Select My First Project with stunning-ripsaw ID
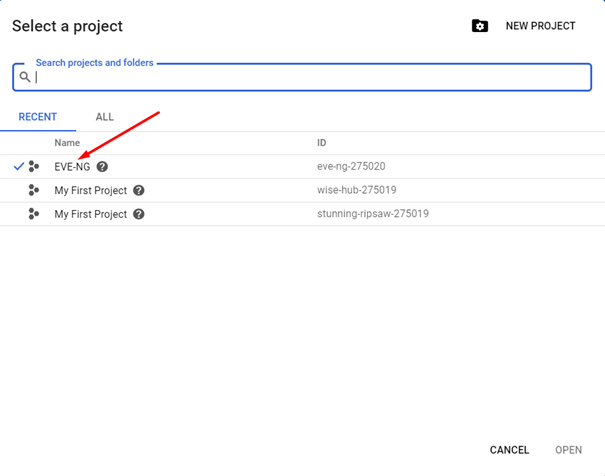The width and height of the screenshot is (605, 476). [x=91, y=214]
